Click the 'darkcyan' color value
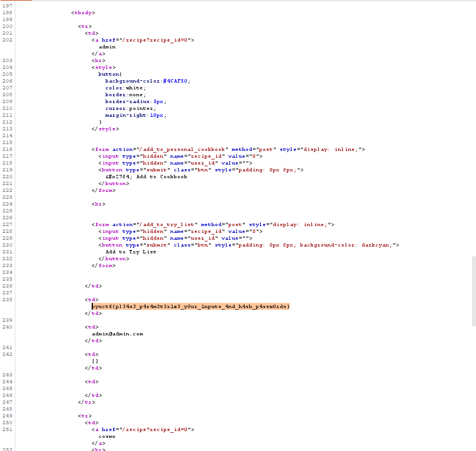 click(x=375, y=245)
